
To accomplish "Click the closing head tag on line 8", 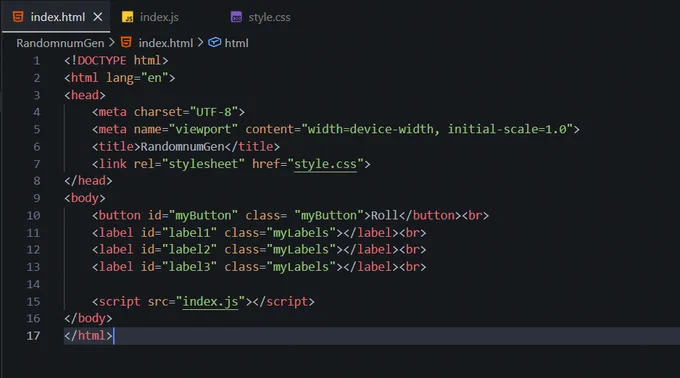I will click(x=88, y=180).
